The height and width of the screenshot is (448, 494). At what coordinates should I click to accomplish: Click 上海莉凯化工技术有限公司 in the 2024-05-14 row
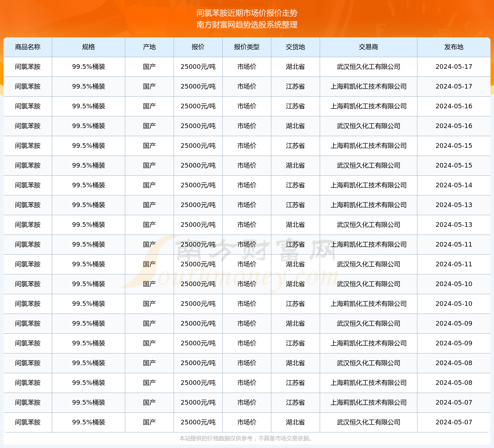(369, 185)
